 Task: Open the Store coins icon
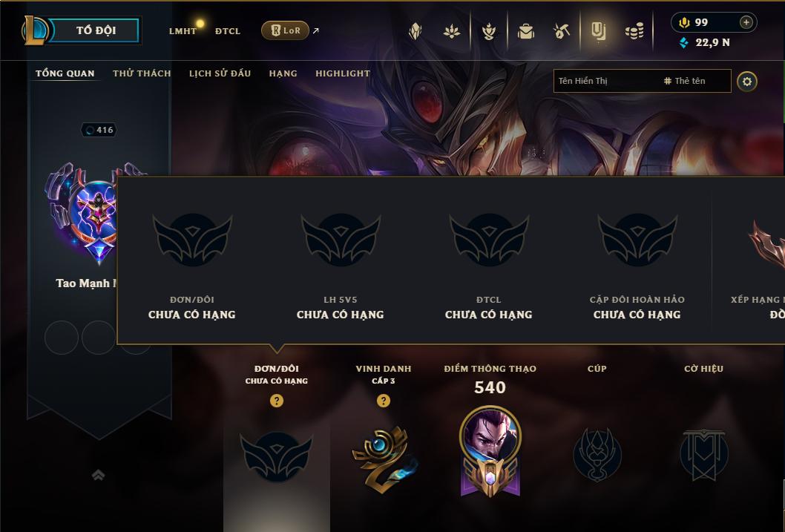[x=634, y=31]
